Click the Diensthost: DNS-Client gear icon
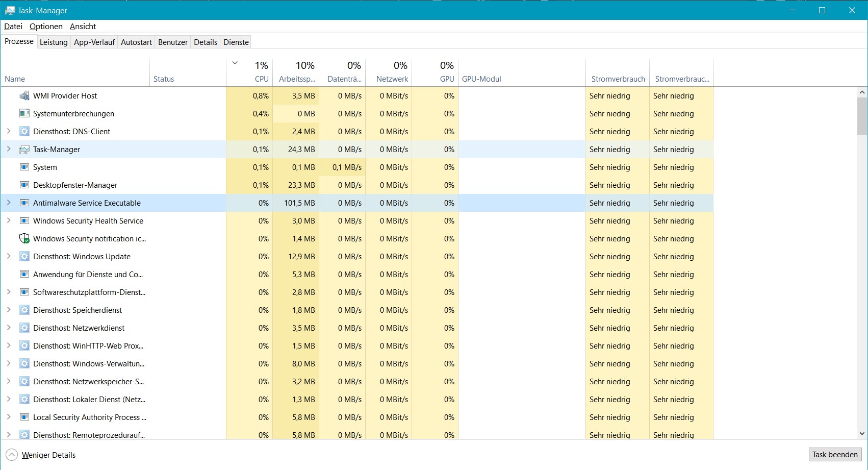The image size is (868, 470). [24, 131]
